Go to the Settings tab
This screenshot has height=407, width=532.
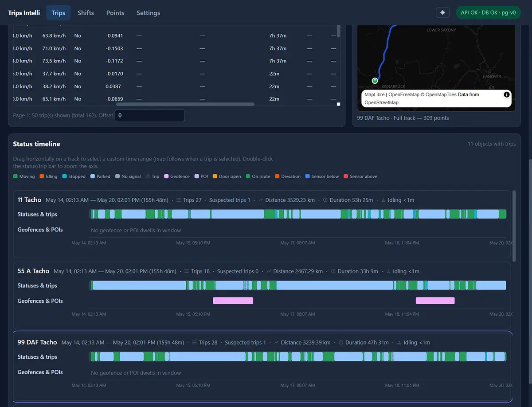point(148,13)
